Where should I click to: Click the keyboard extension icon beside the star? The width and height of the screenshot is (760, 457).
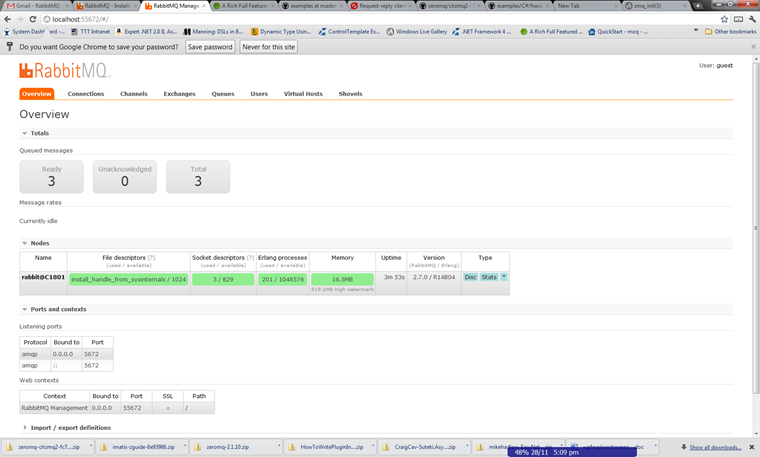coord(738,19)
